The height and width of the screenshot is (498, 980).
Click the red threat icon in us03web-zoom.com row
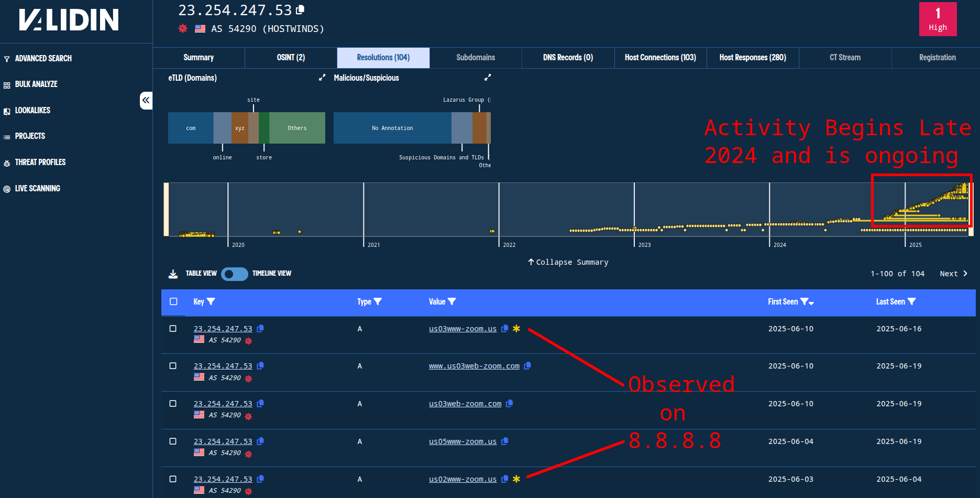coord(248,416)
